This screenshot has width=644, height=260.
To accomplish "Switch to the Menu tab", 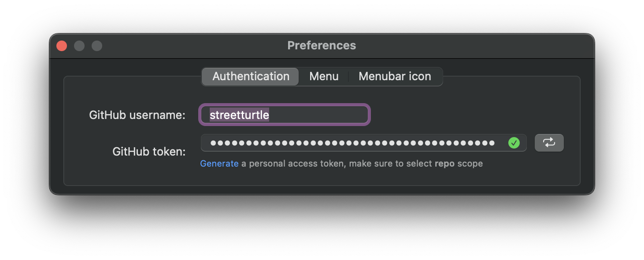I will click(x=324, y=76).
